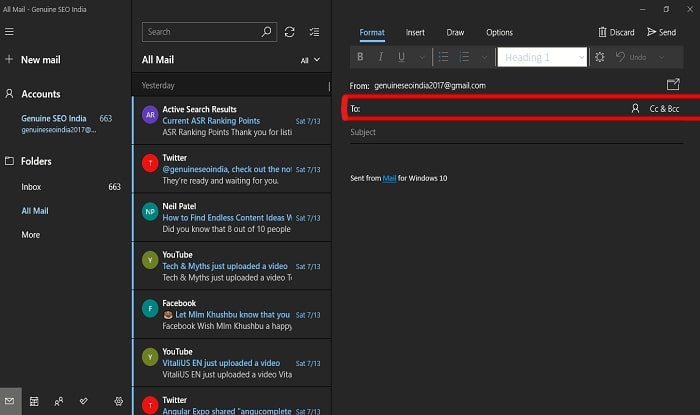This screenshot has width=700, height=415.
Task: Open the styles gear icon in toolbar
Action: click(x=600, y=57)
